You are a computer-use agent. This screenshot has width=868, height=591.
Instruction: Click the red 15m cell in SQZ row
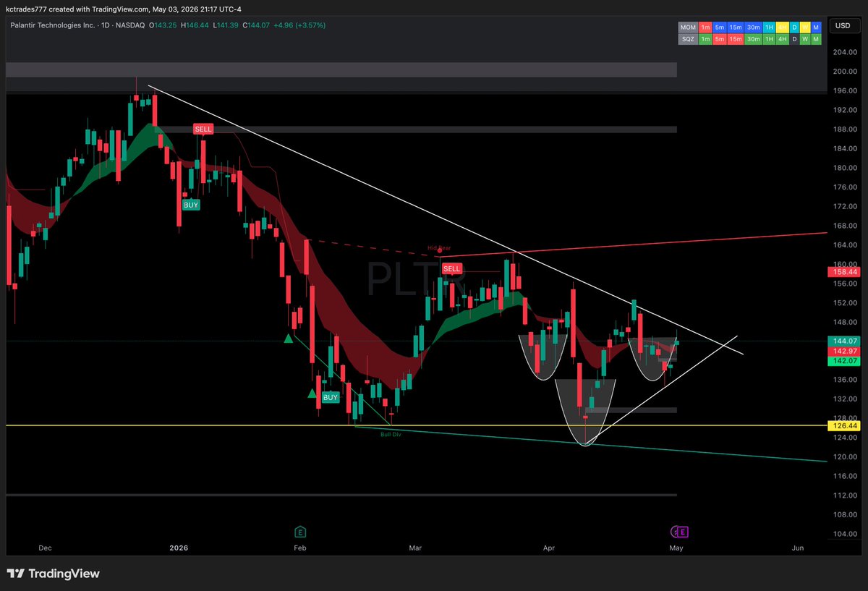point(736,39)
